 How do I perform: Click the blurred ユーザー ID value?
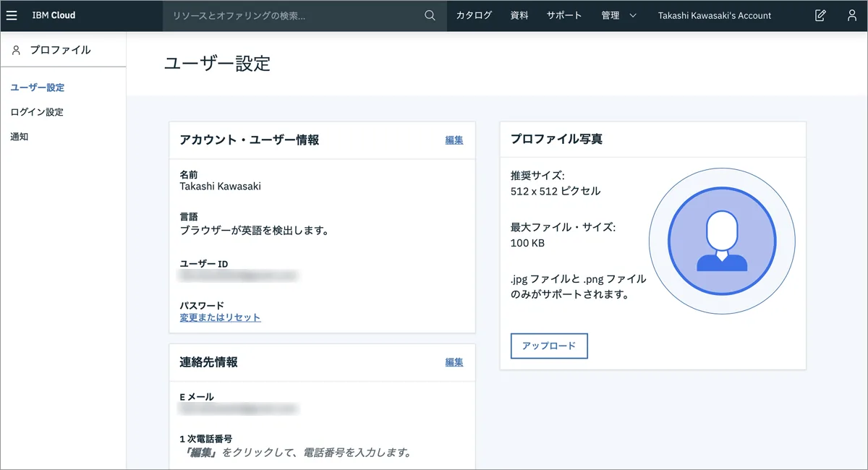pos(239,275)
